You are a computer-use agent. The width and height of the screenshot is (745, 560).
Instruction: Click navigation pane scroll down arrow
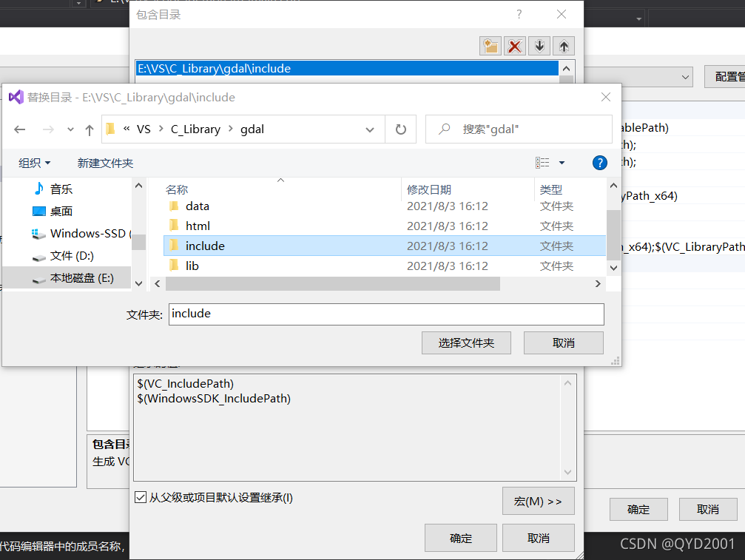point(139,283)
